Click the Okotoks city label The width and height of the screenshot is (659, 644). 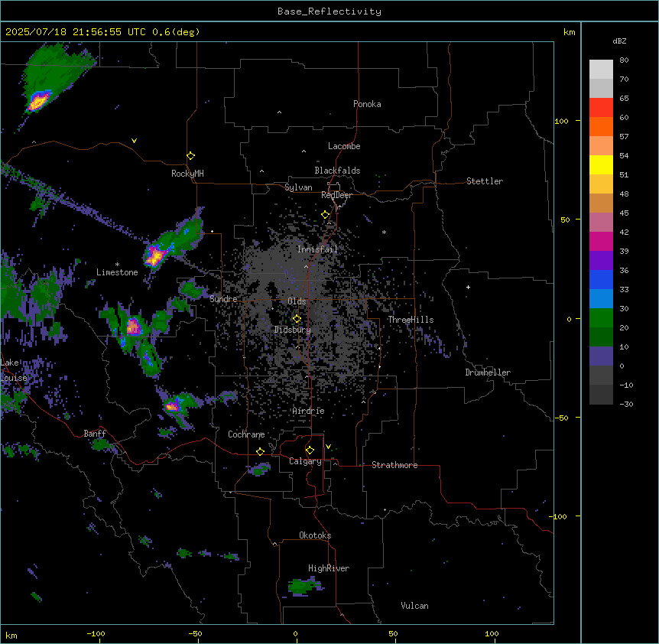[315, 535]
